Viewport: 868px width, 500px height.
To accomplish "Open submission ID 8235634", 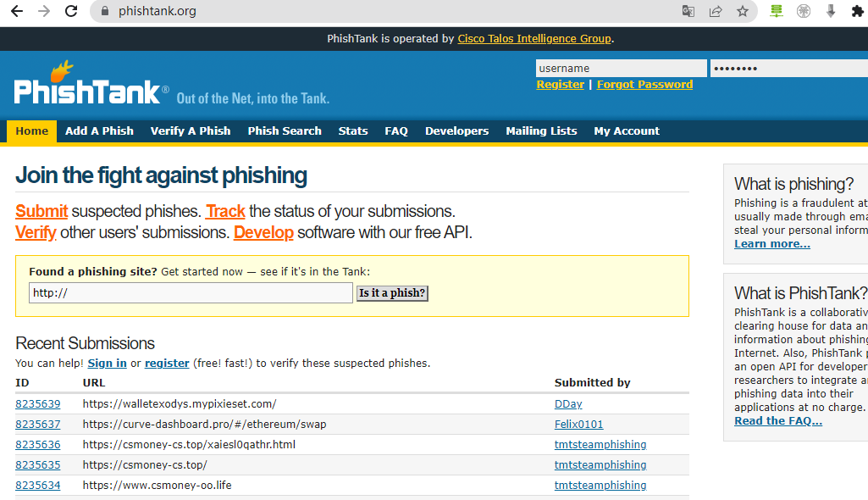I will pos(37,486).
